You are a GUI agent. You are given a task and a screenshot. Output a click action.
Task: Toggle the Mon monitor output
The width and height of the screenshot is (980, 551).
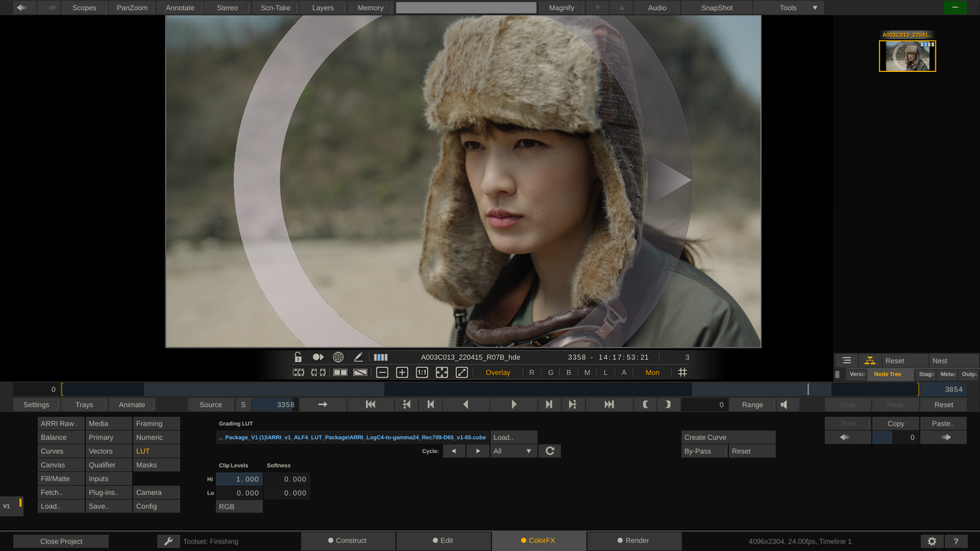(652, 373)
